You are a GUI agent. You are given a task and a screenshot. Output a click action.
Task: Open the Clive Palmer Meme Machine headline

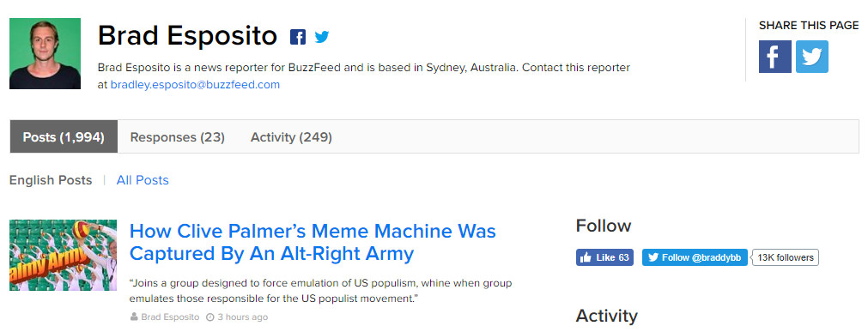tap(313, 242)
